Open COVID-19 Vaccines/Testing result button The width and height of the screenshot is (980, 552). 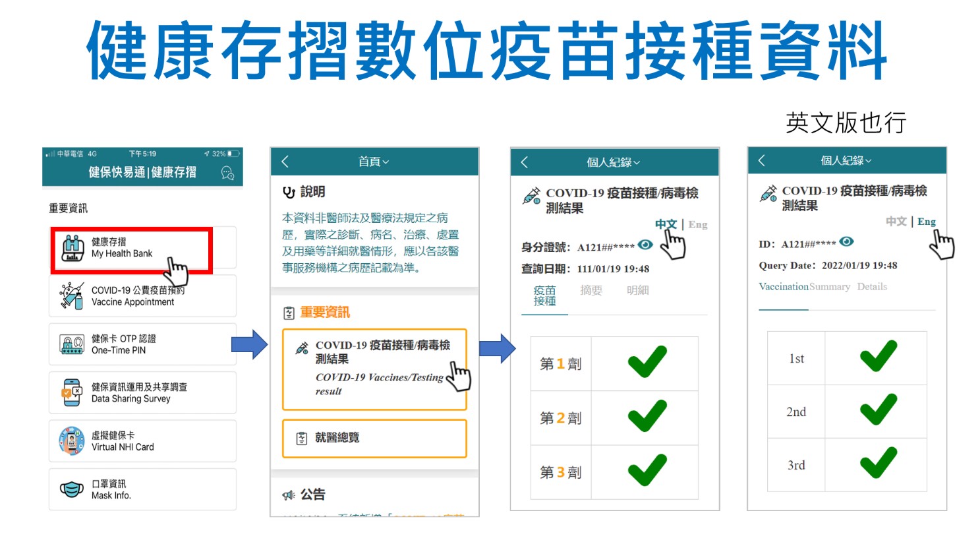tap(374, 369)
